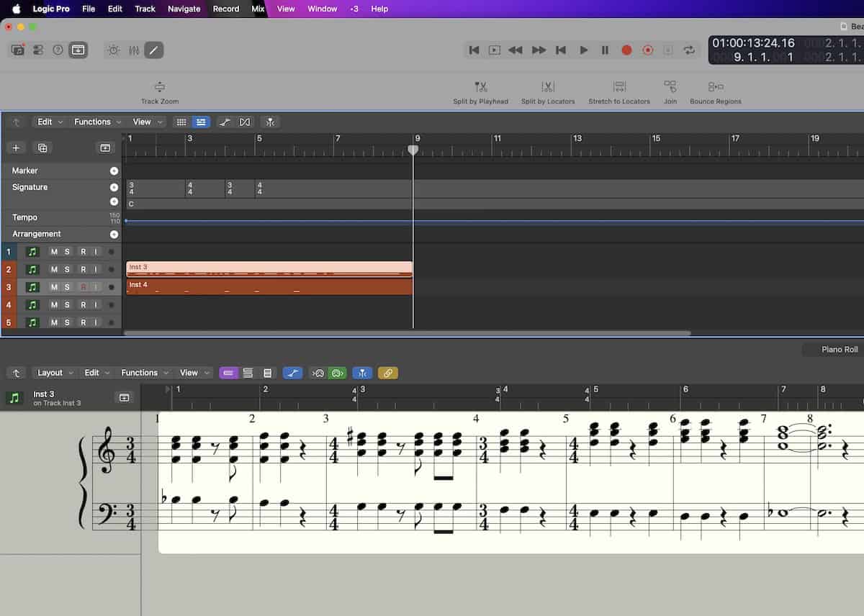Toggle the Editors pencil icon
Image resolution: width=864 pixels, height=616 pixels.
(154, 50)
